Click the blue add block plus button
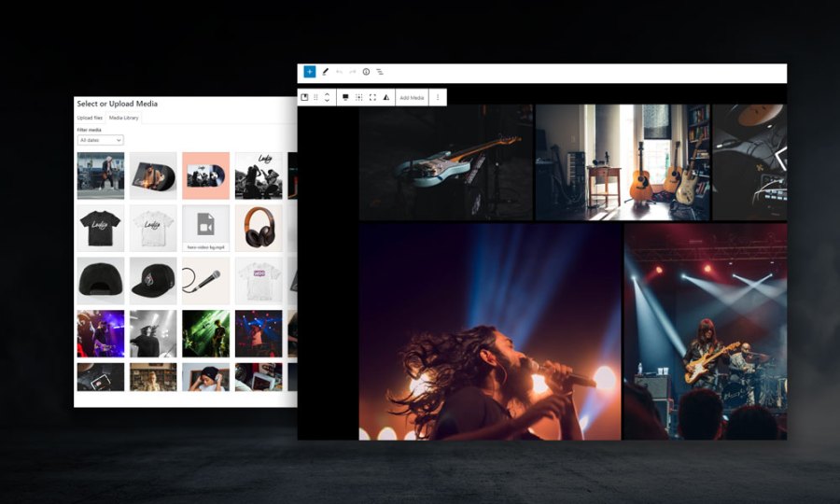 (309, 72)
